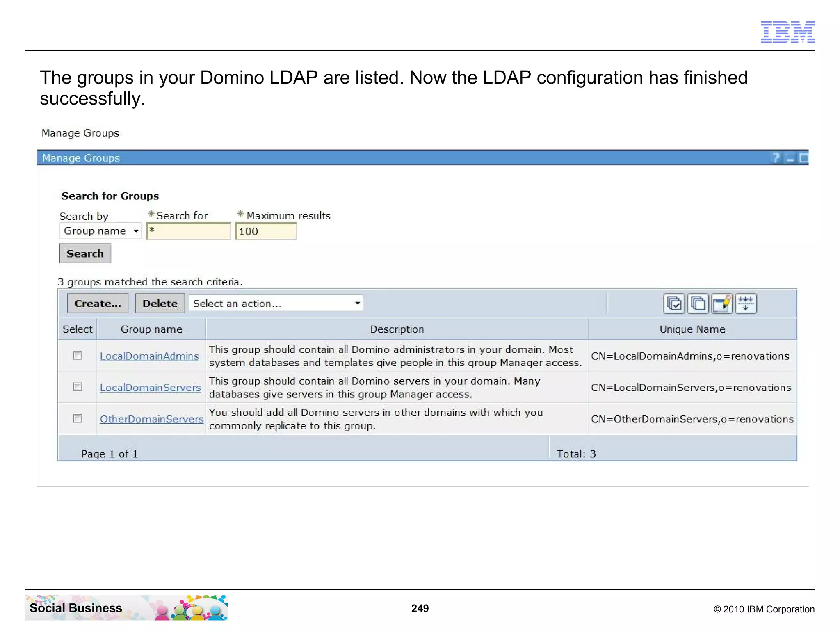Click the collapse table toolbar icon
The image size is (840, 630).
pos(746,304)
